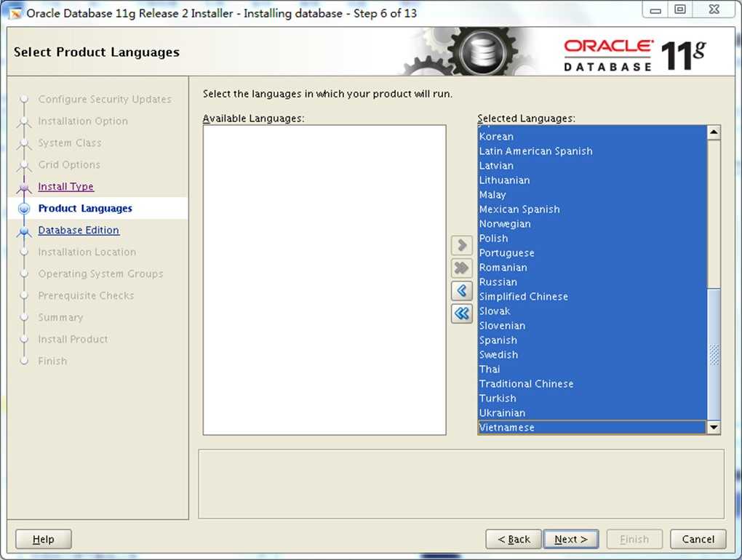Viewport: 742px width, 560px height.
Task: Cancel the installation
Action: click(x=698, y=539)
